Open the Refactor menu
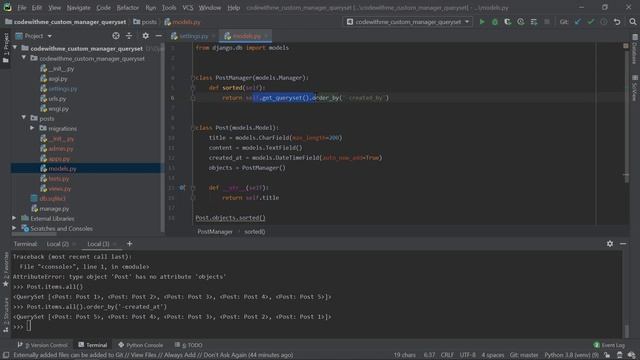640x360 pixels. pos(127,8)
